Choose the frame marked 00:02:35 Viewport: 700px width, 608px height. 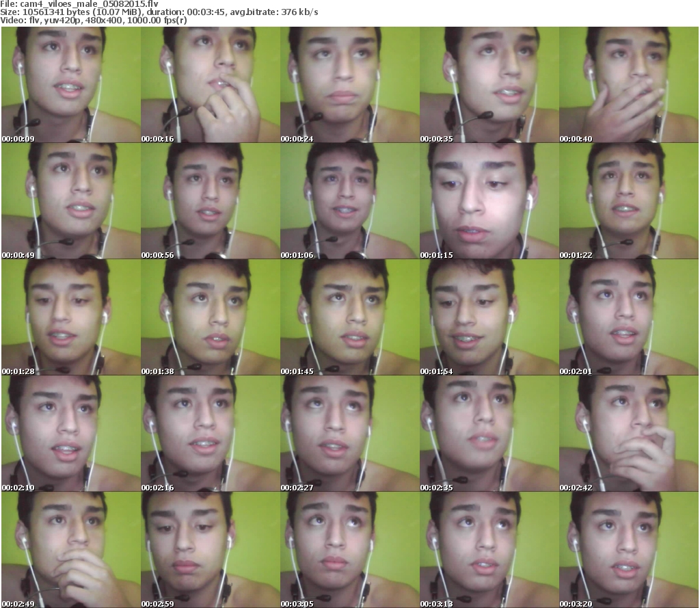[489, 434]
